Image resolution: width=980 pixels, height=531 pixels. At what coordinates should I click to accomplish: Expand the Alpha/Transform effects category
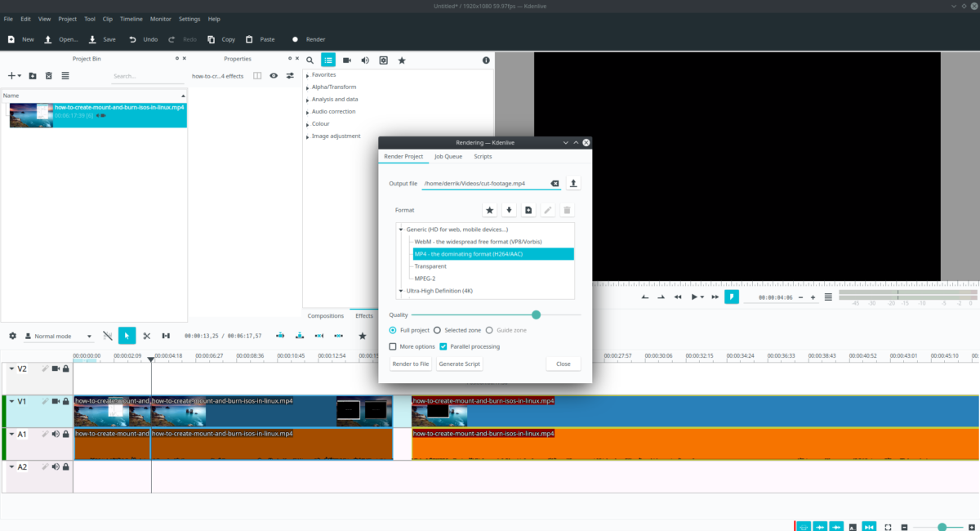308,87
